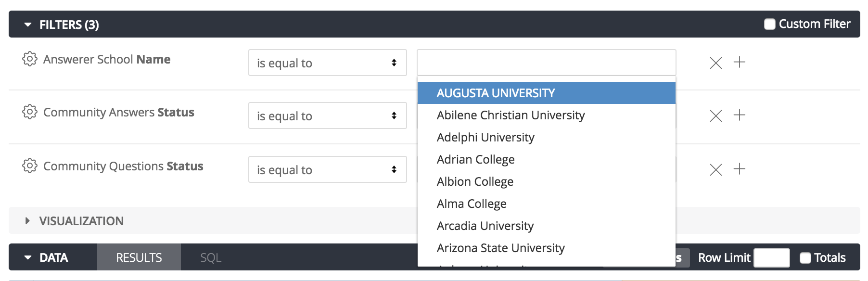Expand the VISUALIZATION section
This screenshot has height=281, width=868.
coord(27,221)
